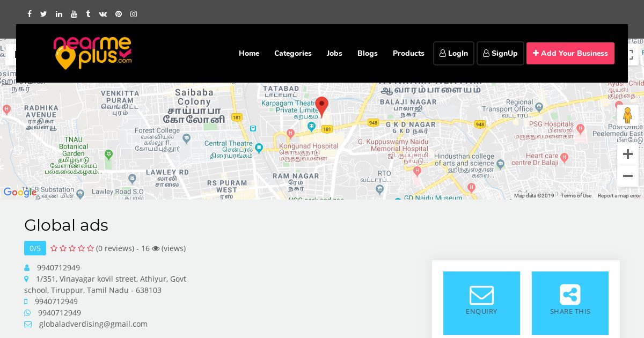Image resolution: width=644 pixels, height=338 pixels.
Task: Zoom in on the map
Action: [x=627, y=154]
